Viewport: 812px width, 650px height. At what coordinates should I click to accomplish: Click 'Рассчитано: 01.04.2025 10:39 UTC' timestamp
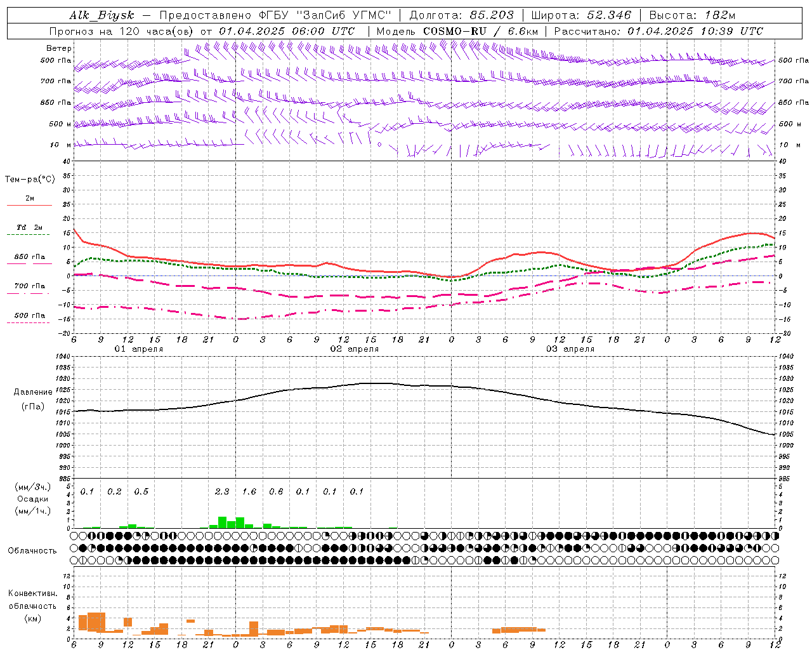click(658, 31)
